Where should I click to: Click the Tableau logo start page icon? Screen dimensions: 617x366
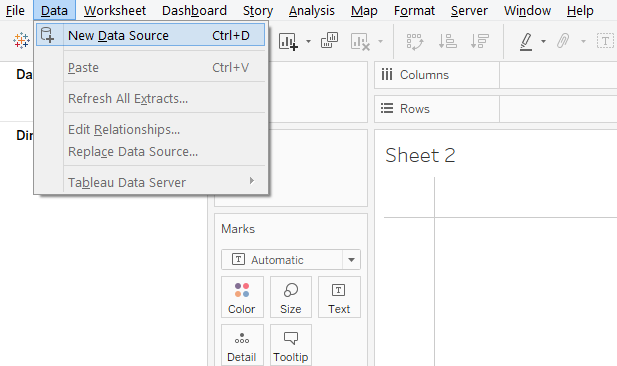click(x=21, y=41)
